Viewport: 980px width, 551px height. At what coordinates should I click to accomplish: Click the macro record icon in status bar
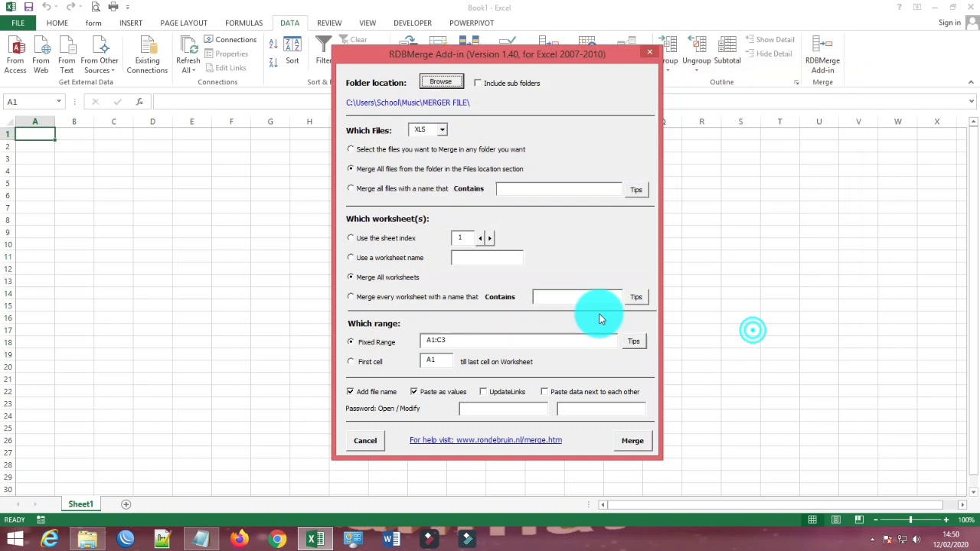[41, 520]
